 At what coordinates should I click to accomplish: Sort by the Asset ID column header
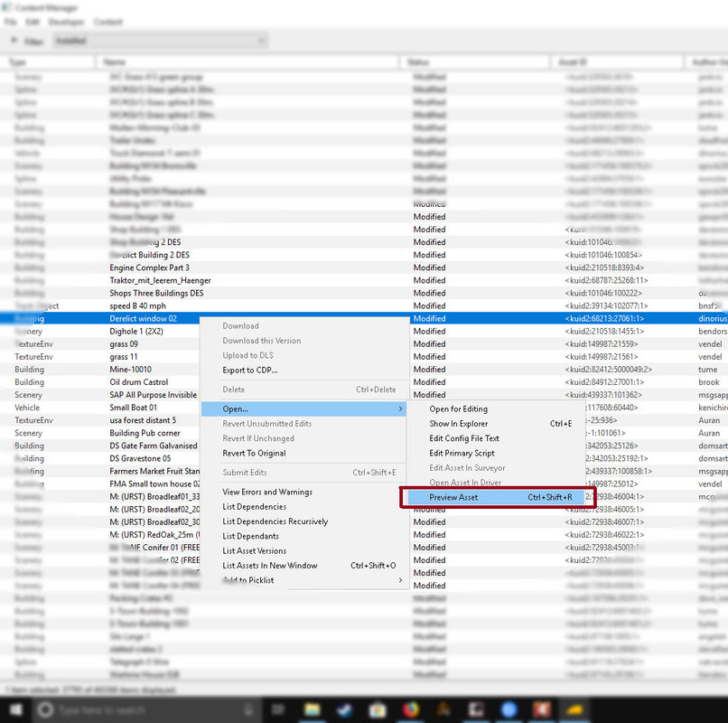[618, 61]
